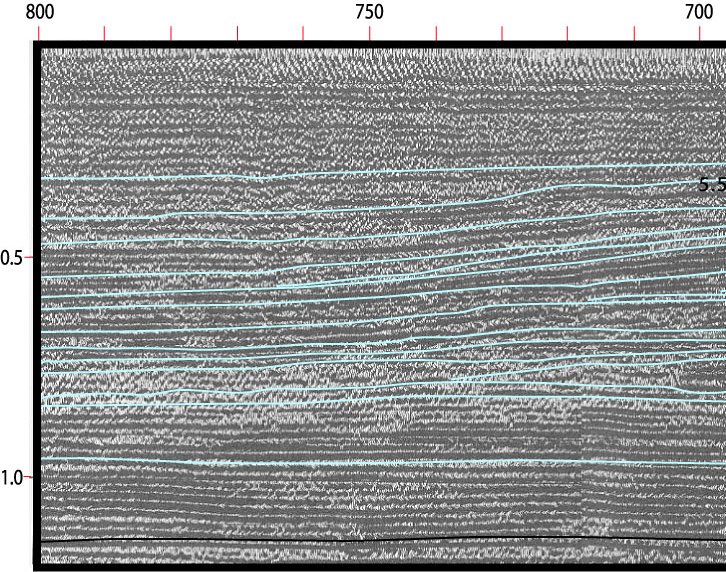Click the "700" axis label
726x572 pixels.
coord(699,12)
